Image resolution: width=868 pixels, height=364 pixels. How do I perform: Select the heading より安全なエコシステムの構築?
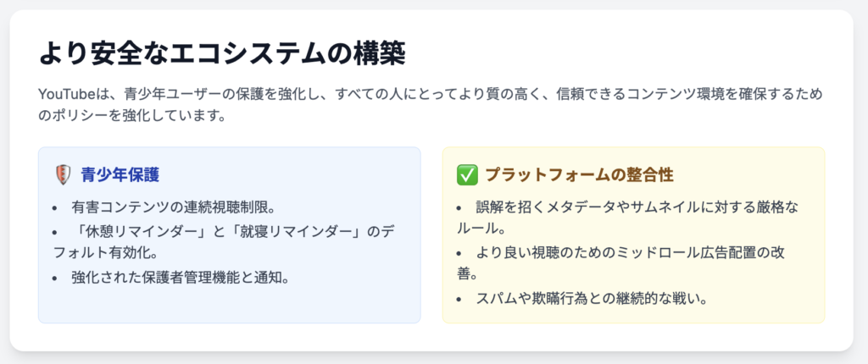(x=222, y=56)
